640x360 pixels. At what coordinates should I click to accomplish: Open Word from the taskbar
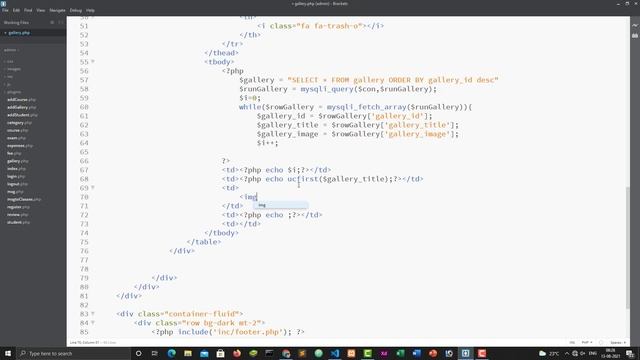coord(416,353)
